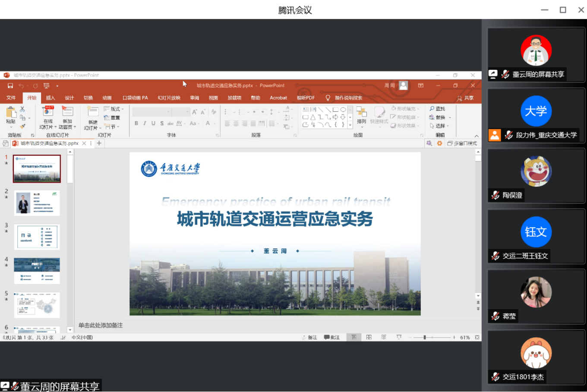
Task: Open the font name combo box
Action: pos(151,112)
